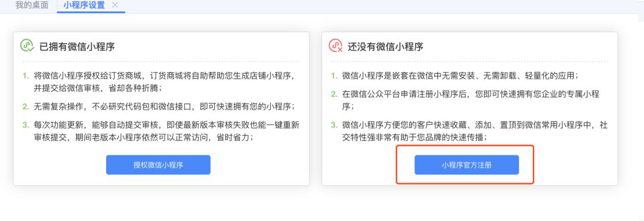Click the 小程序官方注册 button
644x221 pixels.
tap(466, 165)
